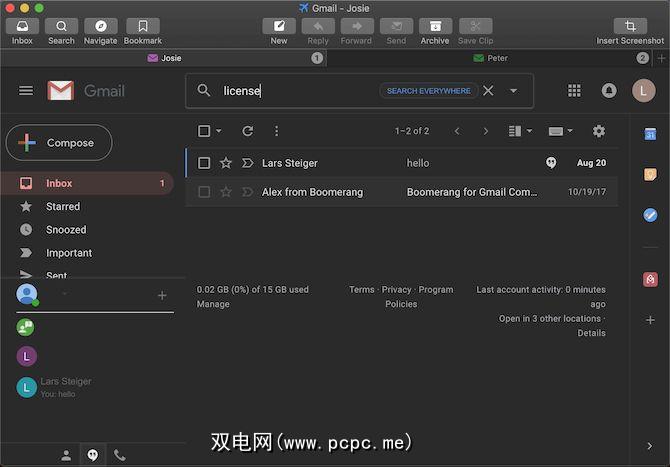The width and height of the screenshot is (670, 467).
Task: Expand the search options dropdown arrow
Action: pyautogui.click(x=513, y=91)
